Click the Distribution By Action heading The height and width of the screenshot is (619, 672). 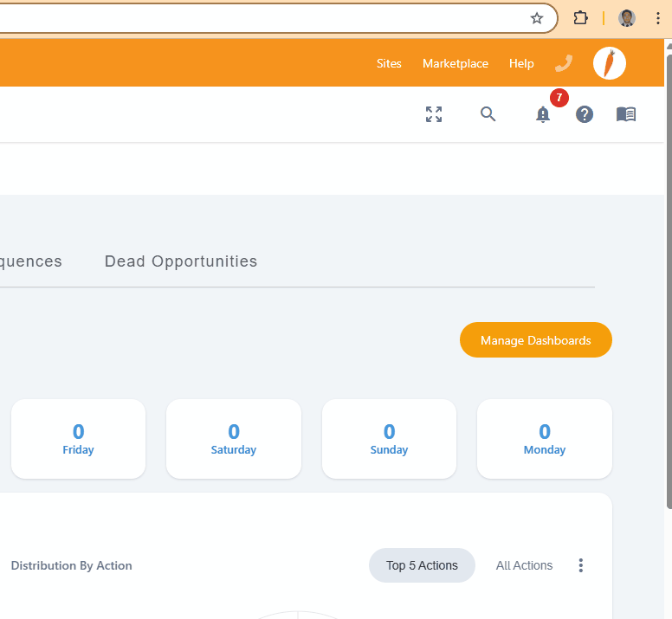click(x=72, y=565)
